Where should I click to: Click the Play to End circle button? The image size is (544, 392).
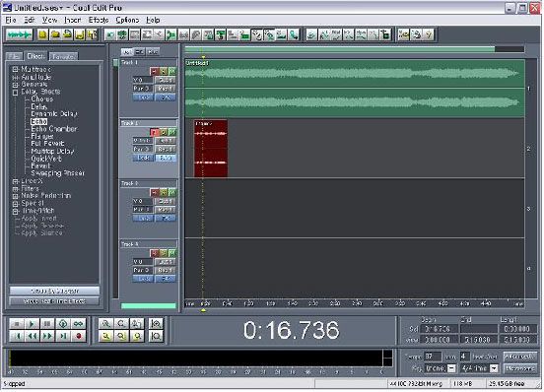click(x=63, y=324)
